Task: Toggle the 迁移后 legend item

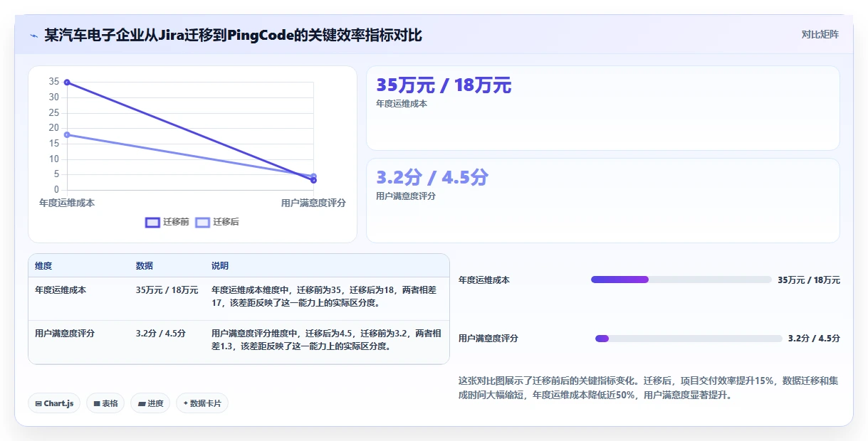Action: [x=217, y=222]
